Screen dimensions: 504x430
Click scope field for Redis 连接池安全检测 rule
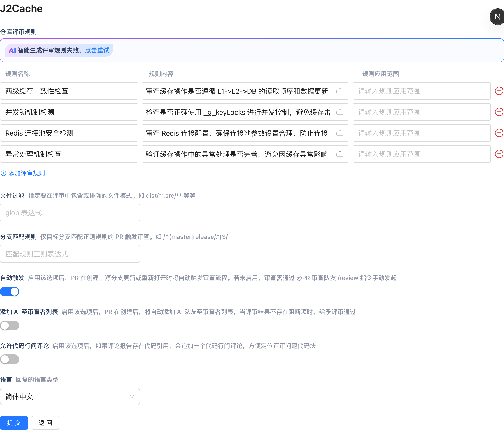tap(422, 133)
